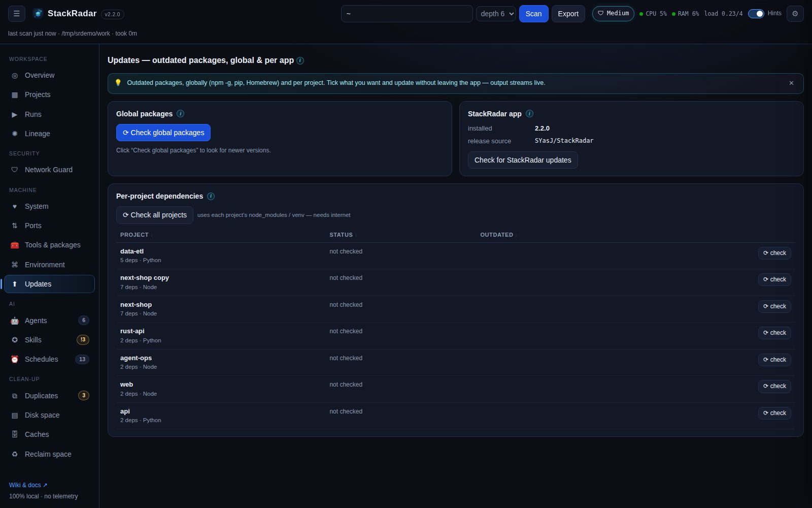This screenshot has height=508, width=812.
Task: Open settings gear icon
Action: click(795, 14)
